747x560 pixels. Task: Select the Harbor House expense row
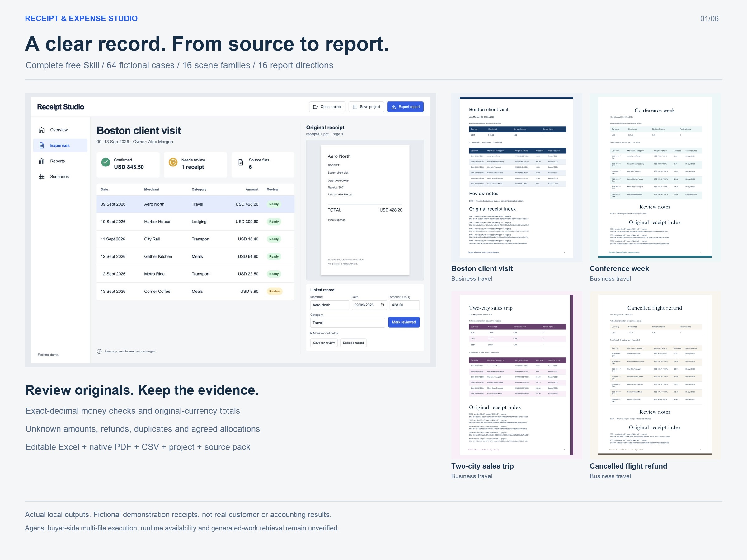195,222
